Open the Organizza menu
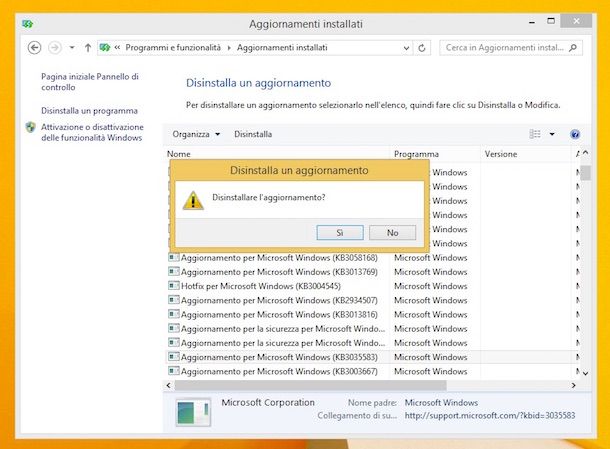This screenshot has height=449, width=610. [196, 134]
